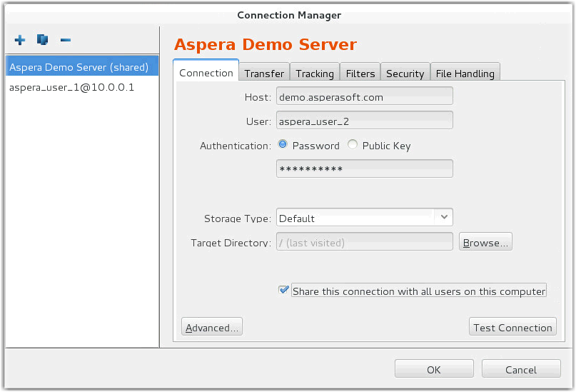Cancel the Connection Manager dialog

coord(521,369)
